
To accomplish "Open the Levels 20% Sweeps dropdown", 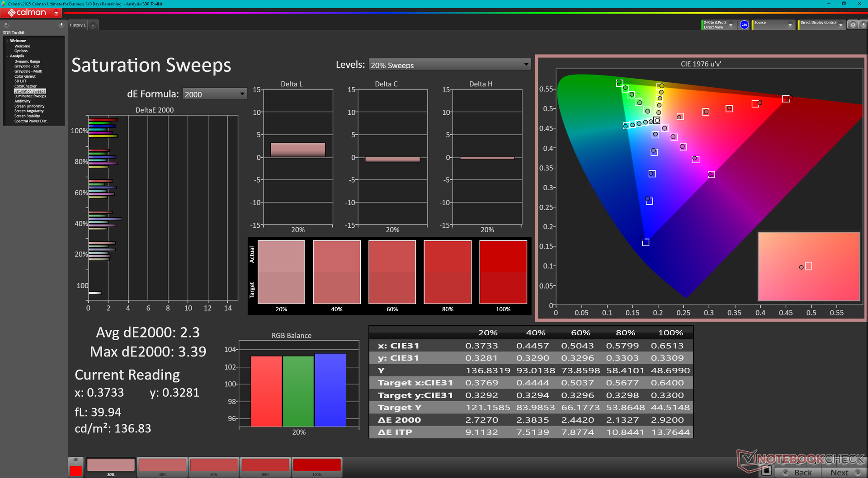I will coord(449,65).
